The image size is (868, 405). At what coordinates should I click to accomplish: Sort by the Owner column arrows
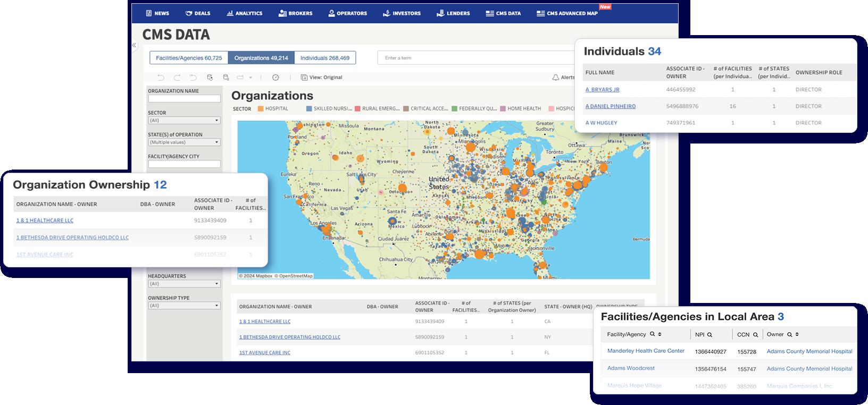click(x=797, y=334)
